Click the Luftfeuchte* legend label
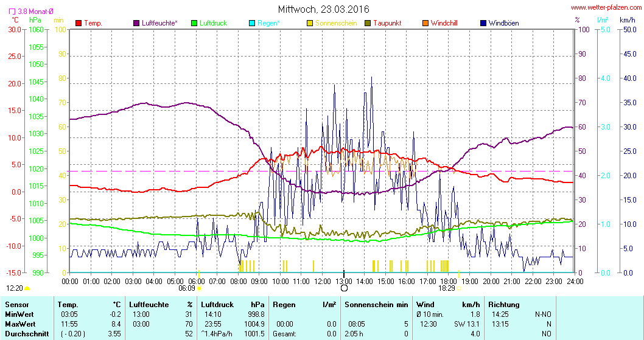Viewport: 644px width, 340px height. point(159,23)
